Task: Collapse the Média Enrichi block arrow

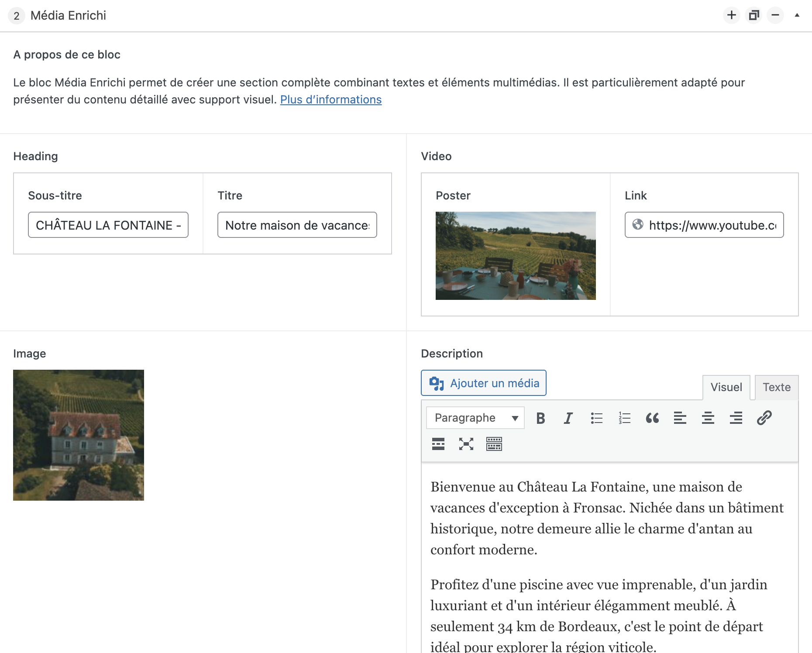Action: 797,15
